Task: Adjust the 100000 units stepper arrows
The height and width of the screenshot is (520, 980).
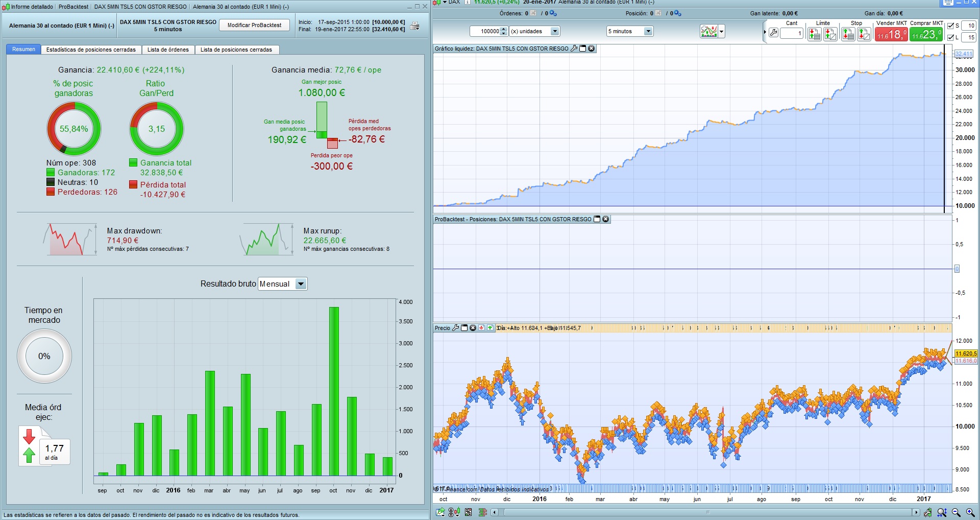Action: [504, 31]
